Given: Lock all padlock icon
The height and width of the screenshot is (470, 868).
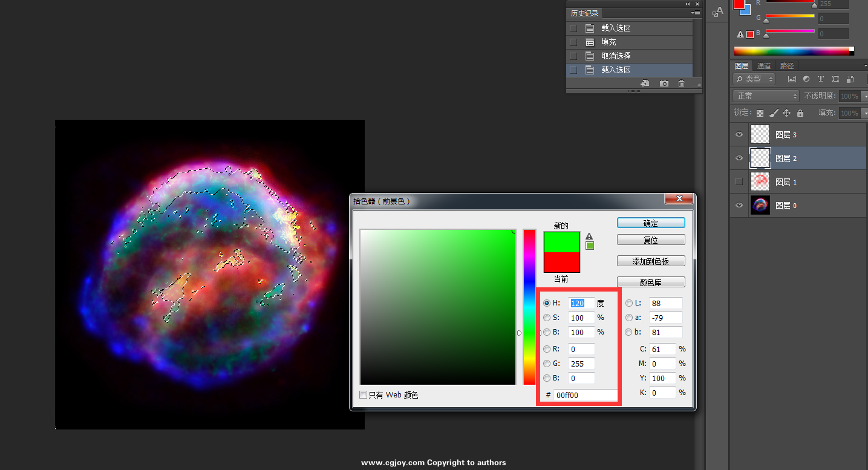Looking at the screenshot, I should tap(800, 113).
